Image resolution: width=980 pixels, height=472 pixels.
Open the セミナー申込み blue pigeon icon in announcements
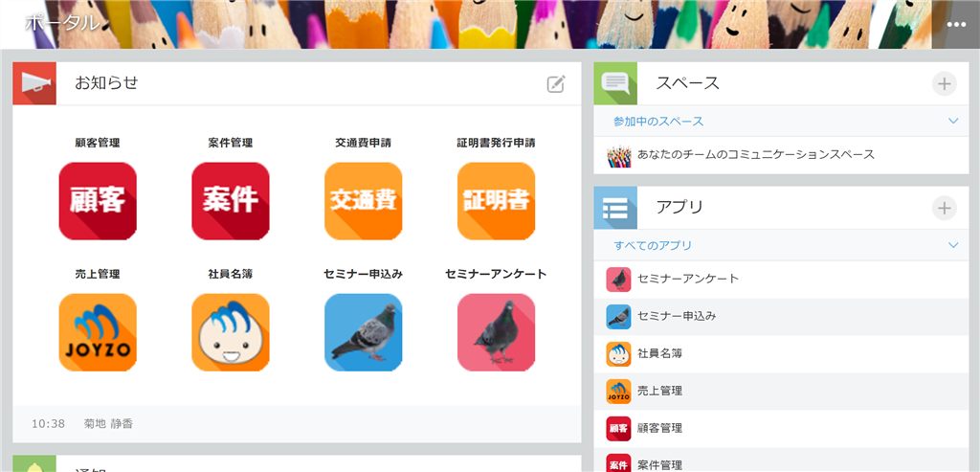pyautogui.click(x=363, y=332)
